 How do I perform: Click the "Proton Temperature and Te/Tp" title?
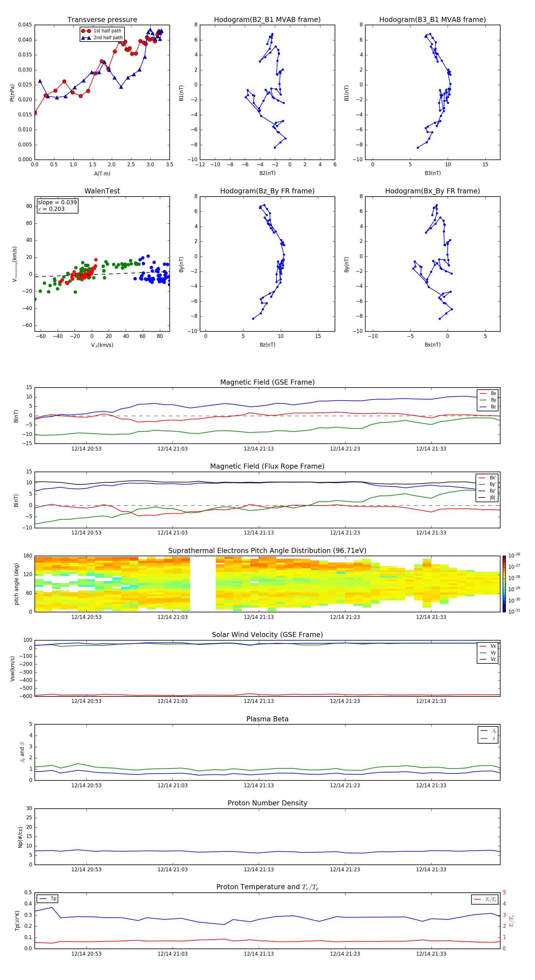pos(267,887)
